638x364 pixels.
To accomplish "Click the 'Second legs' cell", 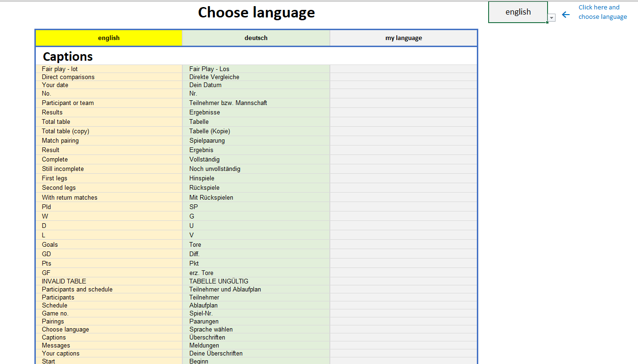I will tap(109, 187).
